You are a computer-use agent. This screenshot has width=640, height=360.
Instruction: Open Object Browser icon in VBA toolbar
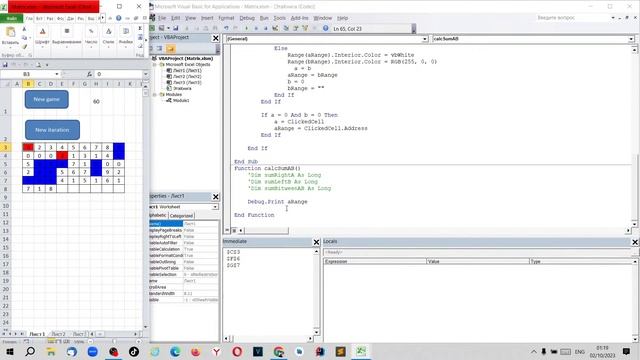(x=305, y=28)
